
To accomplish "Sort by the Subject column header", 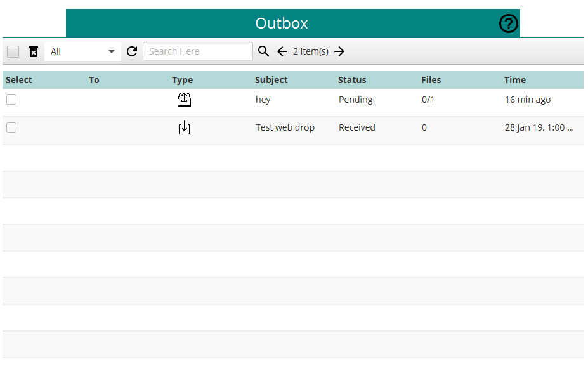I will click(x=271, y=80).
